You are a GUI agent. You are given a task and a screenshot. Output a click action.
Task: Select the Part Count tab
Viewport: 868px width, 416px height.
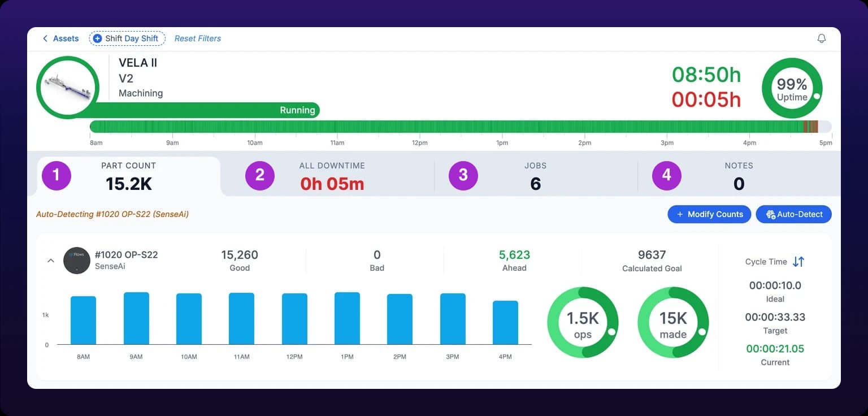pyautogui.click(x=129, y=176)
